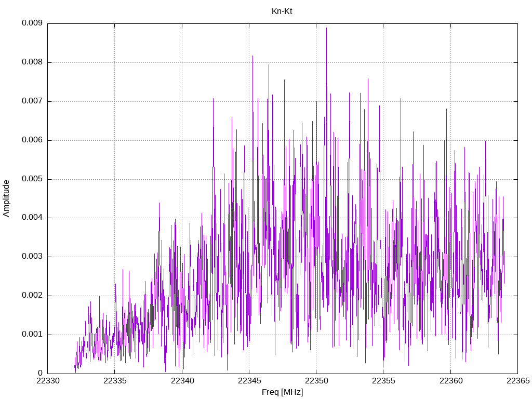
Task: Select the Freq [MHz] x-axis label
Action: pyautogui.click(x=282, y=392)
